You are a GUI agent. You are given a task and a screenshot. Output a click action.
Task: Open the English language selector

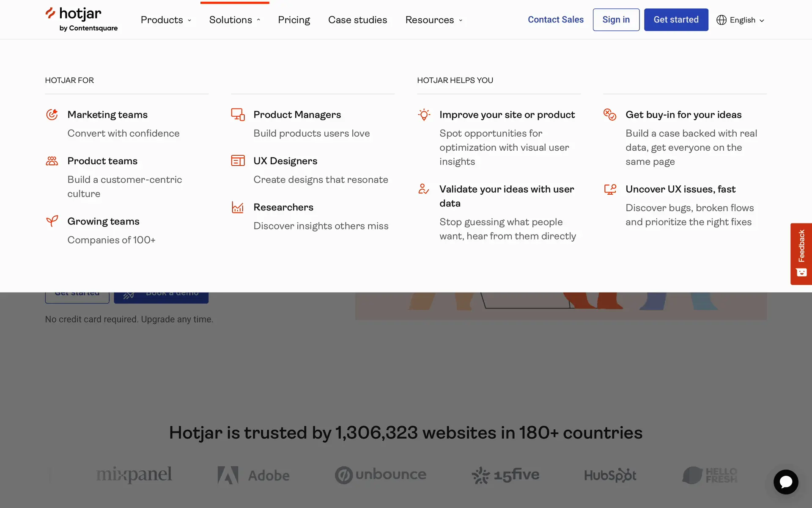click(x=741, y=20)
